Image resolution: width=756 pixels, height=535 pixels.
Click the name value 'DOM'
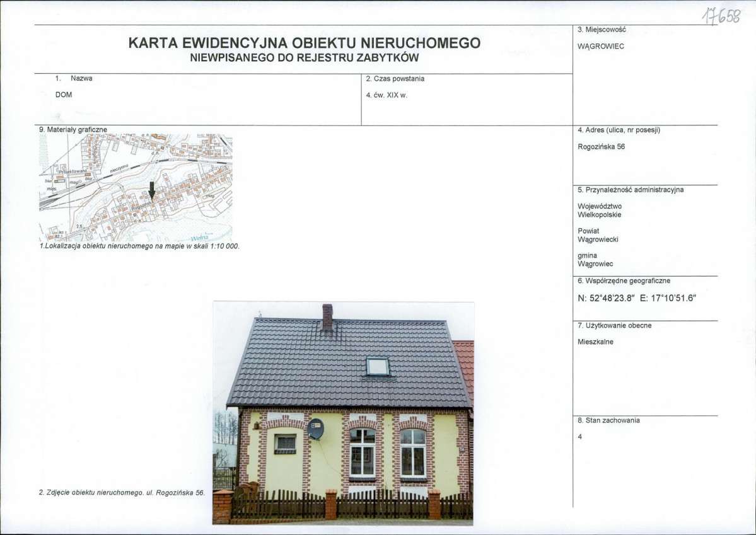pyautogui.click(x=64, y=95)
